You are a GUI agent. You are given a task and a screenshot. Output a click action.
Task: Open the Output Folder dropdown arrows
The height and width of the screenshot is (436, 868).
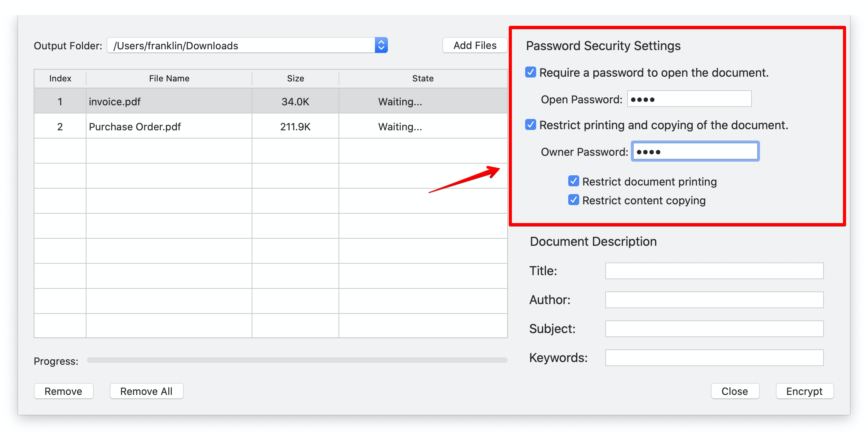pos(381,45)
